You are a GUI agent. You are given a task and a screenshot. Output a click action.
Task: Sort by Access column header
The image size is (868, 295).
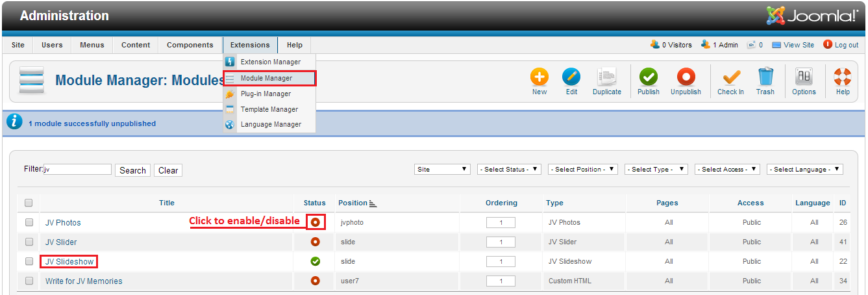tap(750, 203)
